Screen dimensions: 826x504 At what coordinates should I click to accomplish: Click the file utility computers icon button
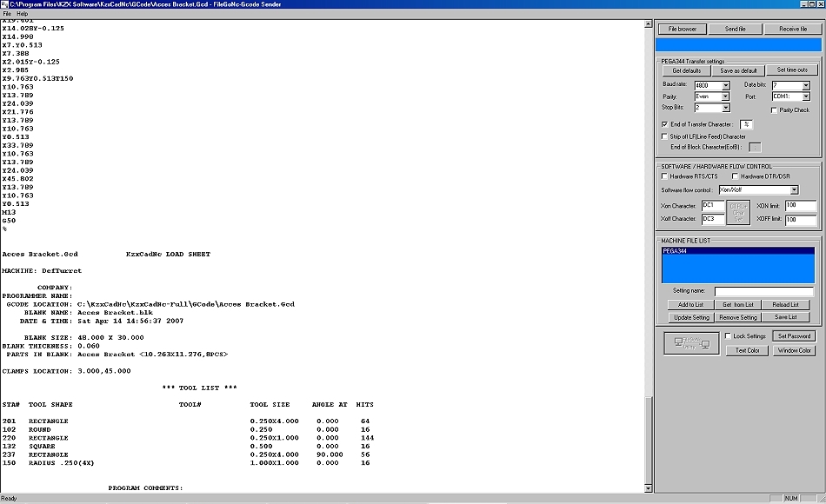click(691, 343)
